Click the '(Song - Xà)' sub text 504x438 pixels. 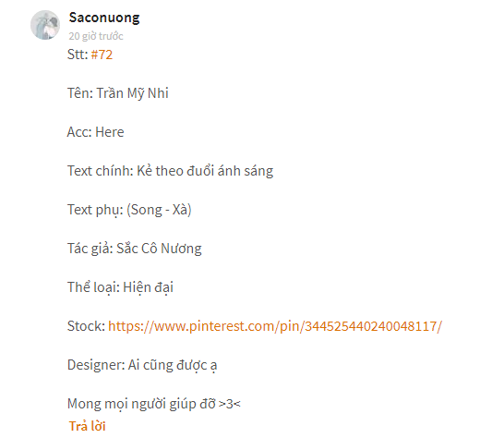click(159, 210)
